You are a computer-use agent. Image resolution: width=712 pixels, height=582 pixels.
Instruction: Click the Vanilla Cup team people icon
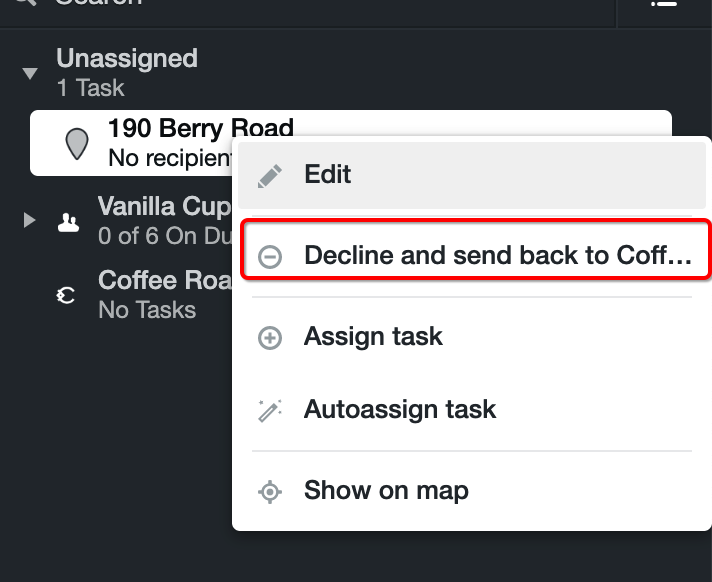pyautogui.click(x=68, y=222)
